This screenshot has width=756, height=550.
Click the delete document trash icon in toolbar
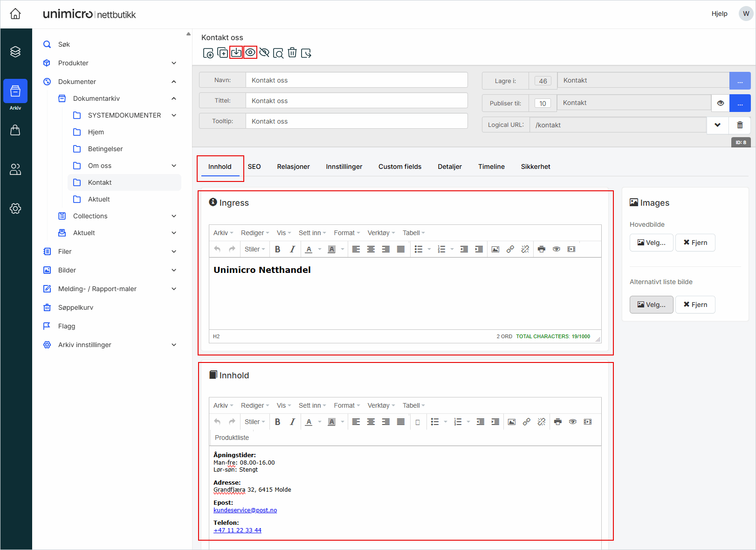point(292,53)
